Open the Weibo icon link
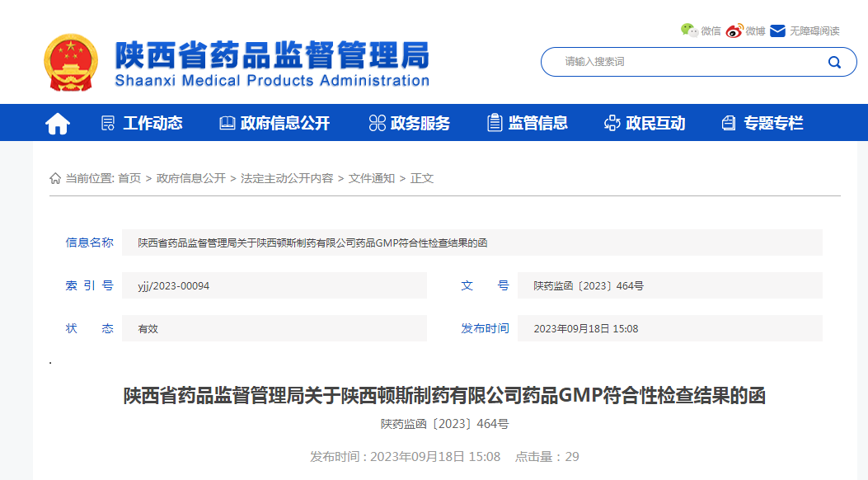The image size is (868, 480). click(x=734, y=31)
